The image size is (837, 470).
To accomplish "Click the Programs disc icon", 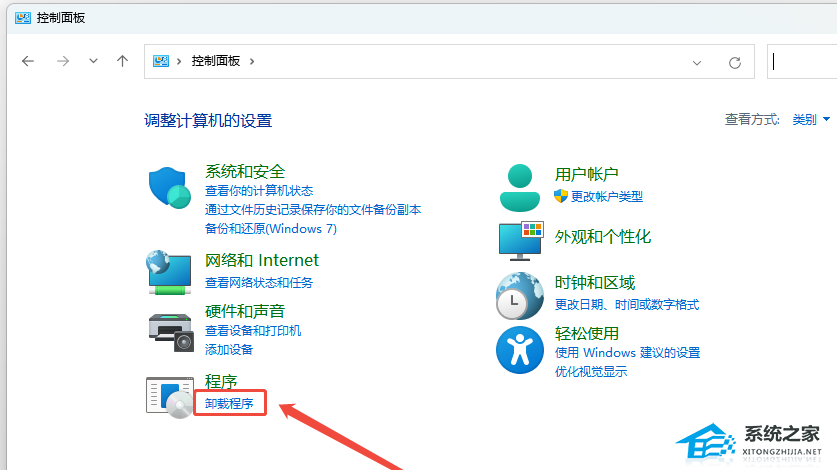I will [x=170, y=397].
